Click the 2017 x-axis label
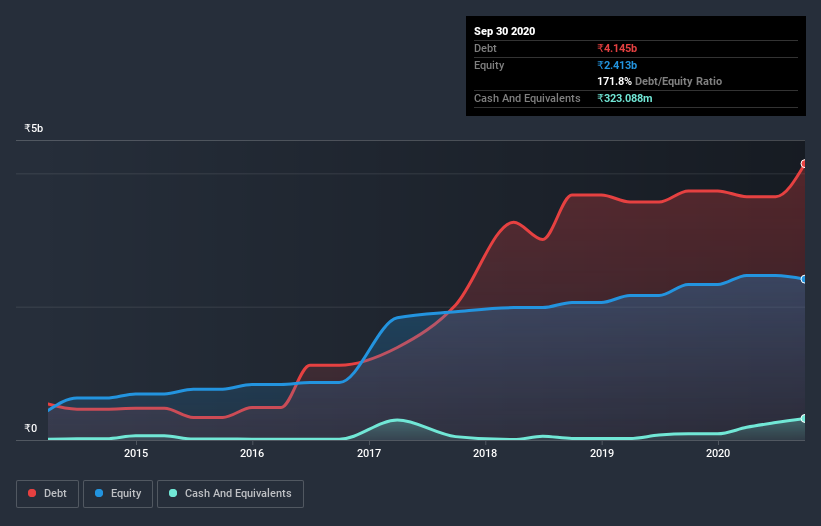 point(369,453)
